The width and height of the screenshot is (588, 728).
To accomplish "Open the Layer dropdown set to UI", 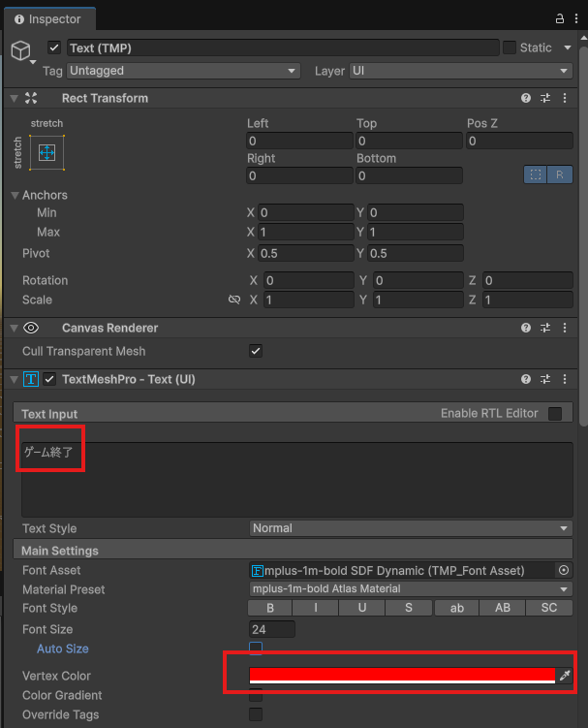I will (x=458, y=71).
